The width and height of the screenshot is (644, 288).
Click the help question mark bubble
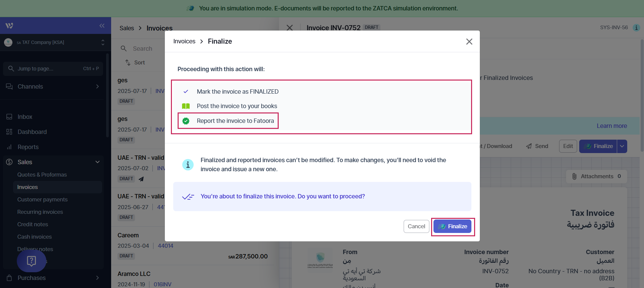[32, 261]
